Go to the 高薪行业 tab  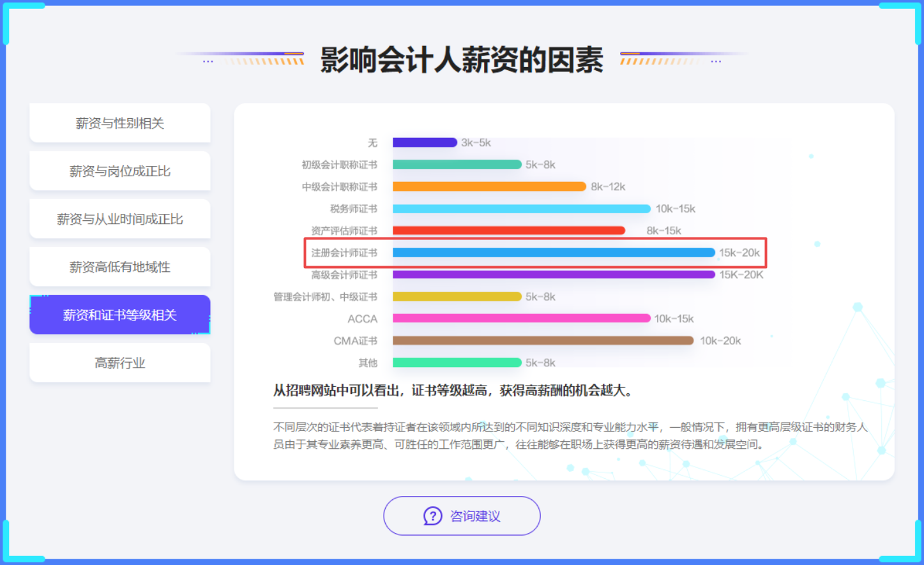120,362
